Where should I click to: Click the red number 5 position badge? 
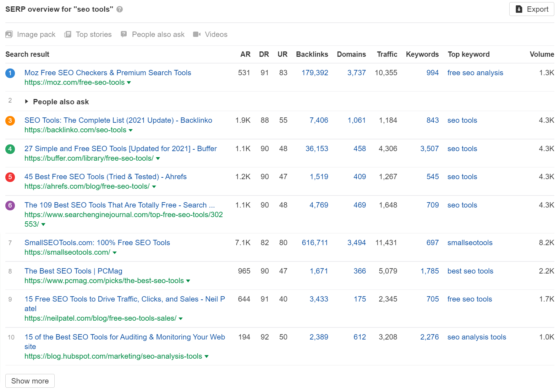point(10,177)
